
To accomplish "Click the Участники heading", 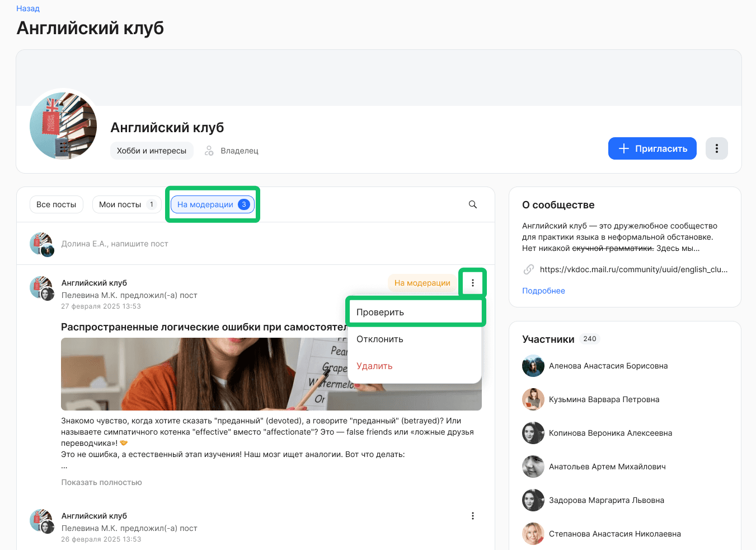I will tap(548, 339).
